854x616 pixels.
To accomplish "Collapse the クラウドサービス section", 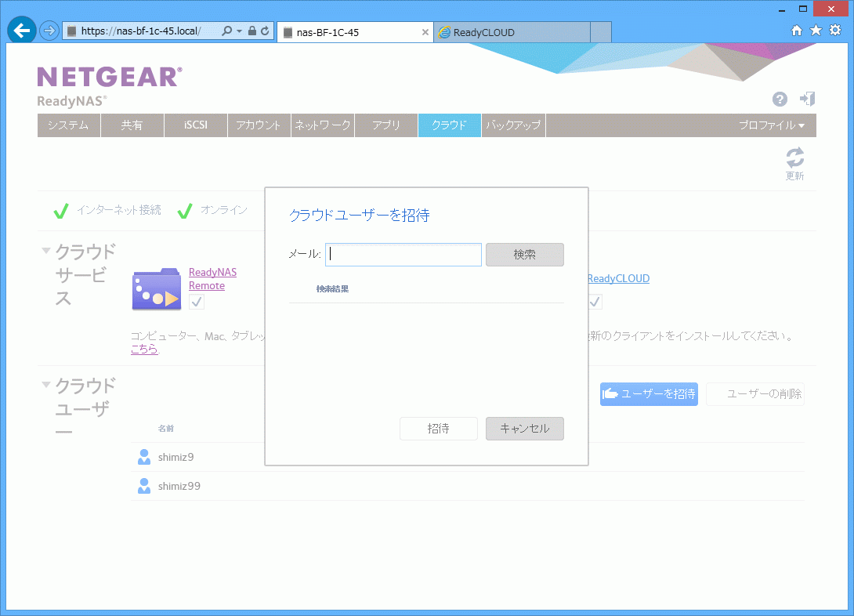I will tap(46, 251).
